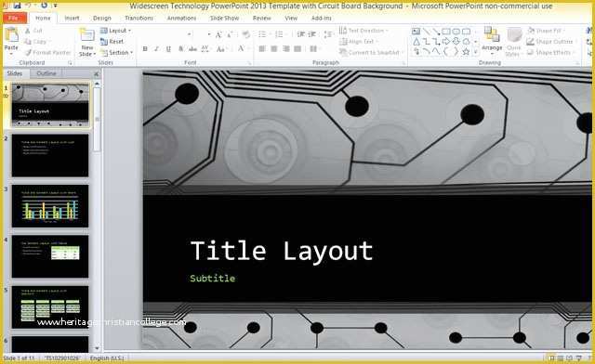
Task: Toggle Bold formatting
Action: (145, 48)
